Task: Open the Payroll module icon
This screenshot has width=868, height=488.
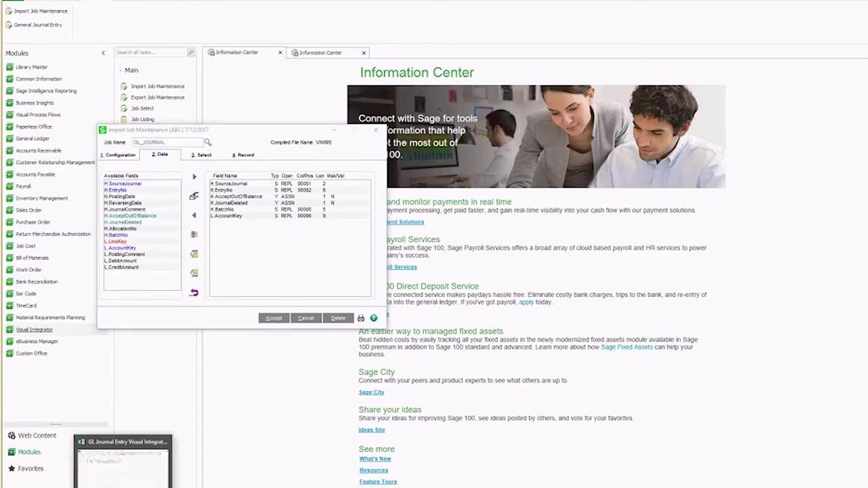Action: pyautogui.click(x=9, y=186)
